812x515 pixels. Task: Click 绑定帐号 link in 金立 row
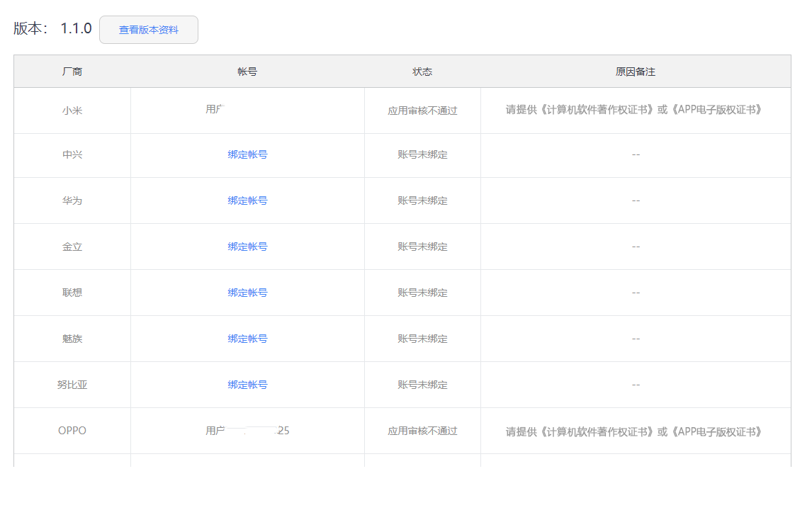[247, 247]
